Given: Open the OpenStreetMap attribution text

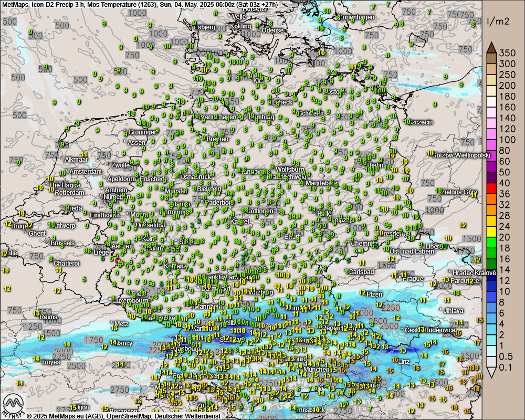Looking at the screenshot, I should 130,416.
